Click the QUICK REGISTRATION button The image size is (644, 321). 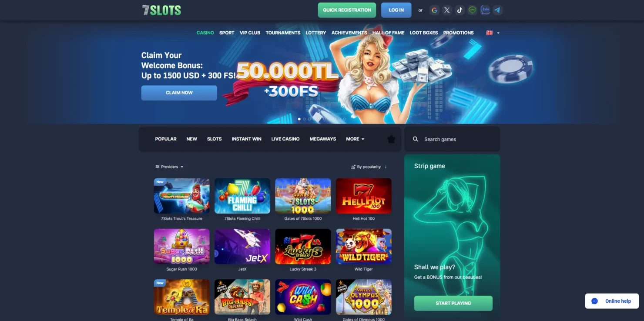[x=347, y=10]
